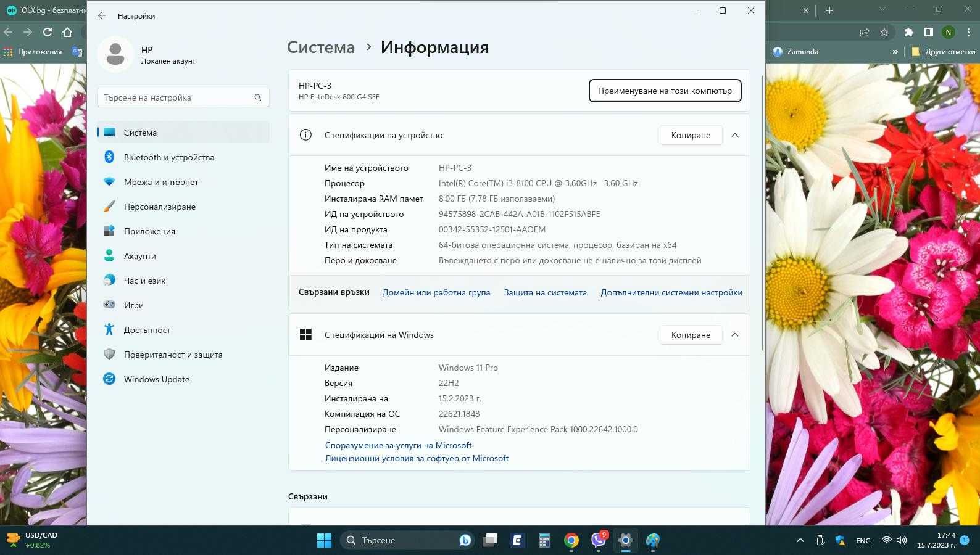The height and width of the screenshot is (555, 980).
Task: Open Viber from taskbar
Action: [599, 540]
